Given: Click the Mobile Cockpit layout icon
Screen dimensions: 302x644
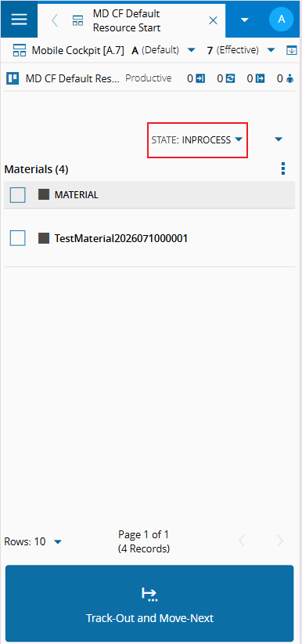Looking at the screenshot, I should (x=20, y=50).
